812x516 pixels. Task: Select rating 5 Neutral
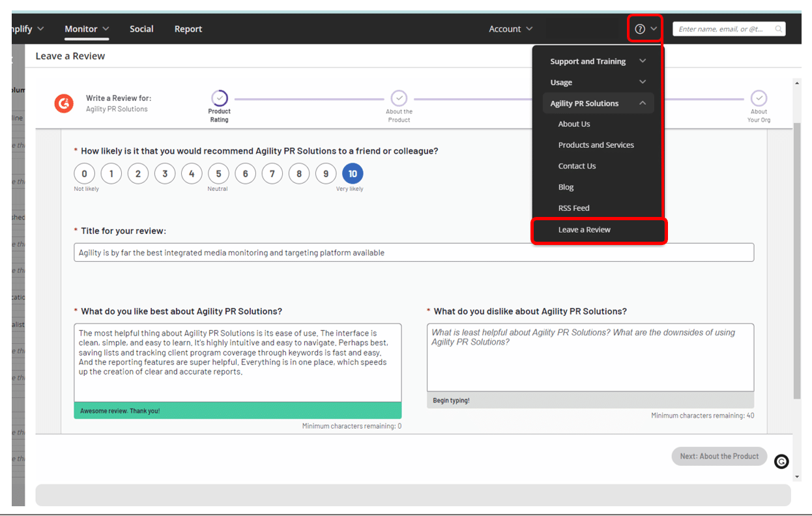pyautogui.click(x=218, y=174)
